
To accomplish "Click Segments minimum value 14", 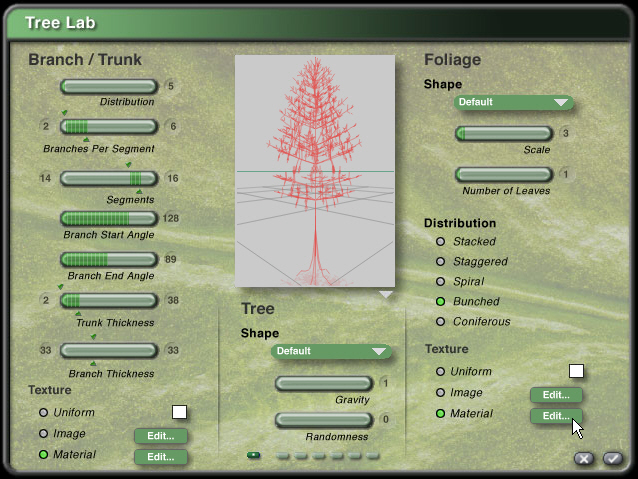I will [45, 178].
